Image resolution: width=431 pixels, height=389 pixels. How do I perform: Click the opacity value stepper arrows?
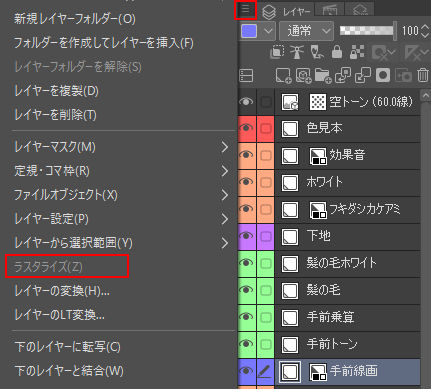tap(425, 31)
